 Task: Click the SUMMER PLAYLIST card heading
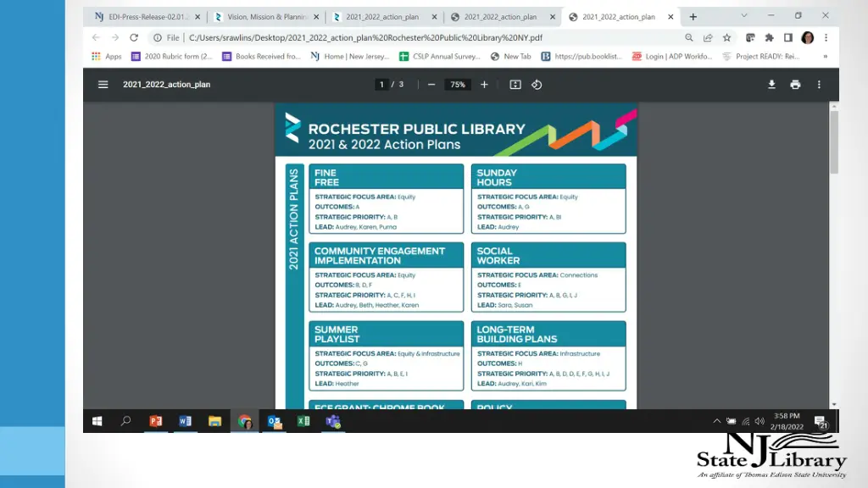pyautogui.click(x=337, y=334)
